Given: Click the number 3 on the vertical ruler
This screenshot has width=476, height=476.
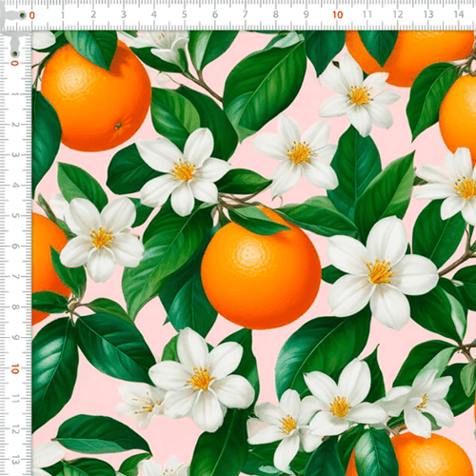Looking at the screenshot, I should click(15, 155).
